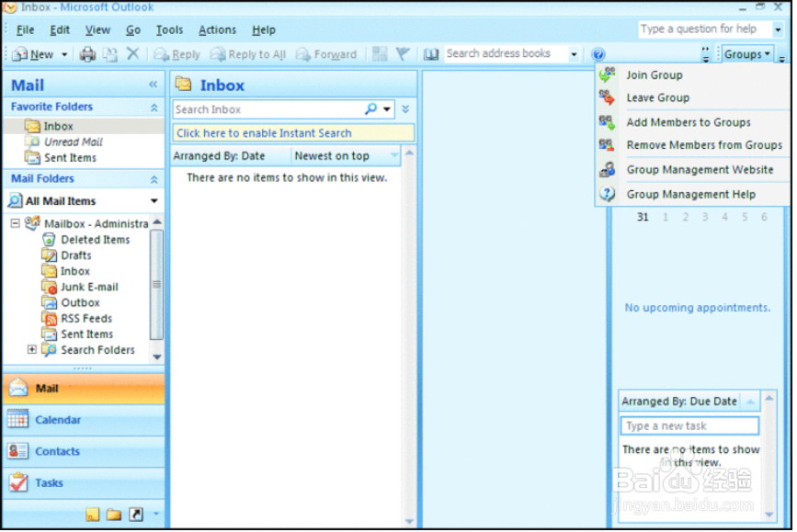Image resolution: width=797 pixels, height=532 pixels.
Task: Click the All Mail Items search icon
Action: [16, 200]
